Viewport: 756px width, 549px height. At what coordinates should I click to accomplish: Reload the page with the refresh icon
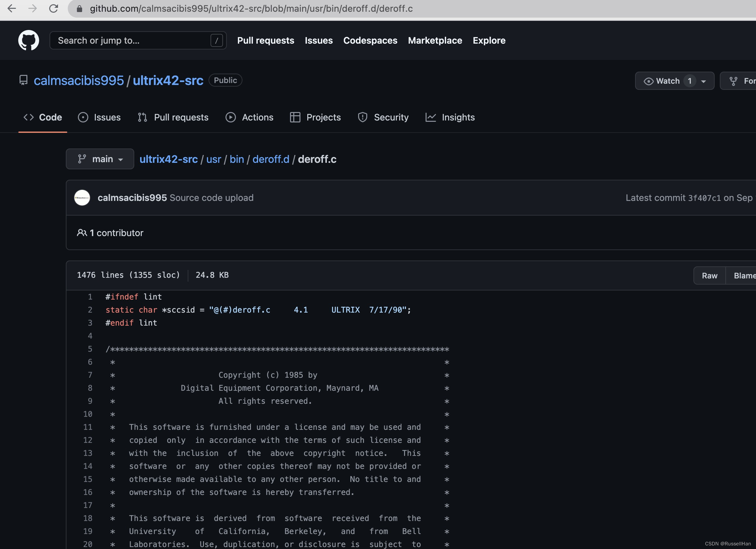click(54, 8)
